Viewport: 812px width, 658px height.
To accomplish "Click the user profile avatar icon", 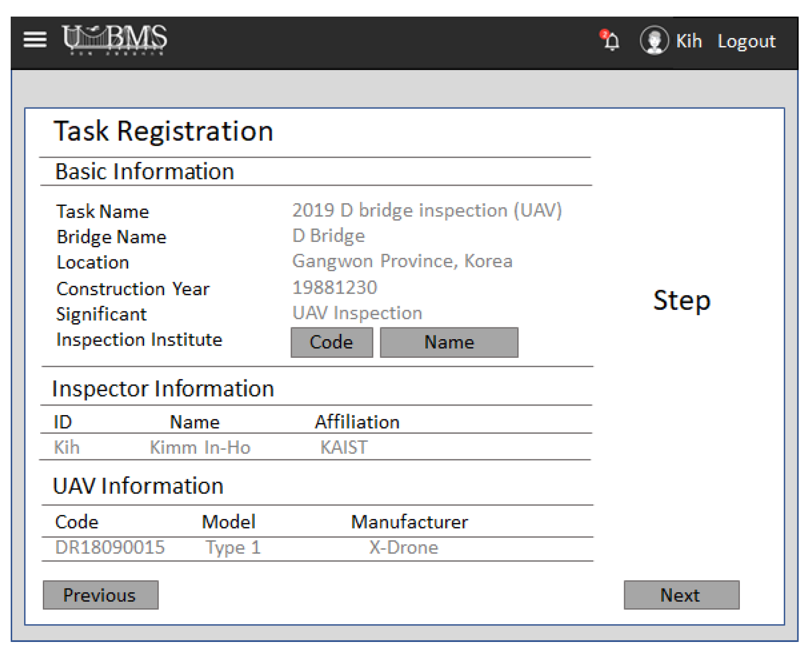I will click(654, 41).
